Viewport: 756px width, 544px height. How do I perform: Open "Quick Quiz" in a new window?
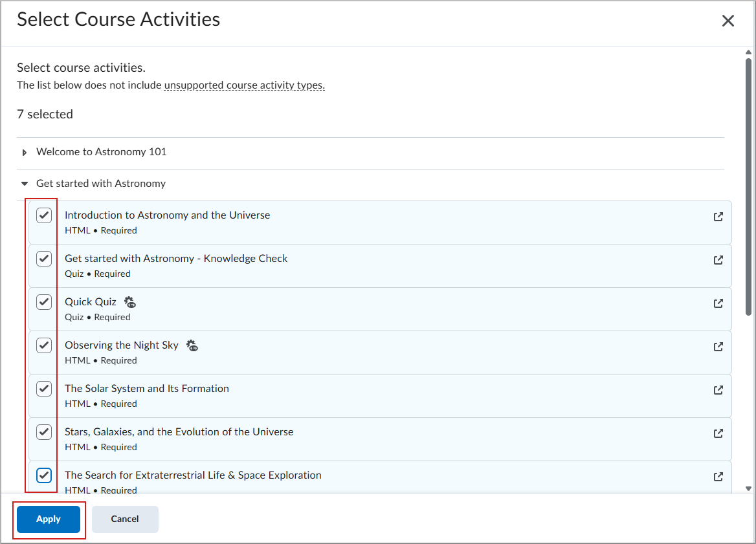pyautogui.click(x=718, y=303)
